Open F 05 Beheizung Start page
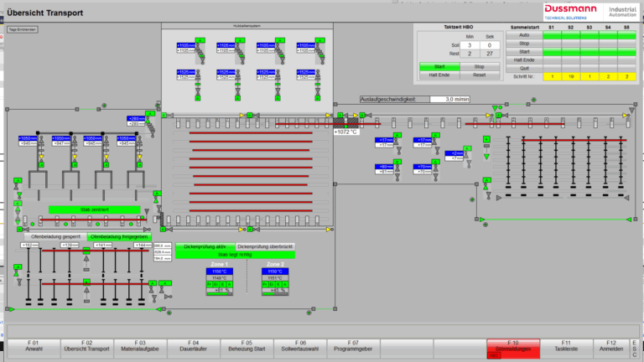This screenshot has height=362, width=644. (247, 348)
